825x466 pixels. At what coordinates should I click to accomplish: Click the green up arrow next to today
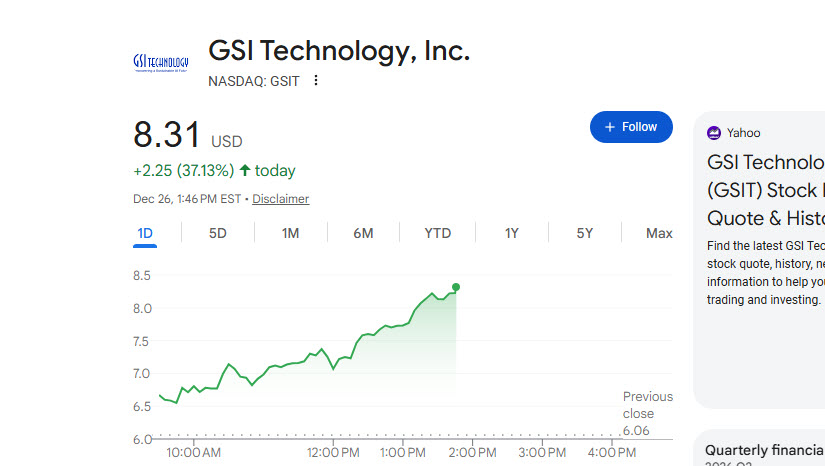tap(245, 170)
